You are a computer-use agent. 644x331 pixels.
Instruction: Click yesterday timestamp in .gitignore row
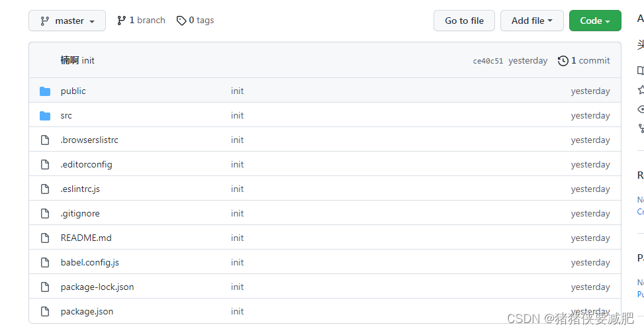(590, 214)
